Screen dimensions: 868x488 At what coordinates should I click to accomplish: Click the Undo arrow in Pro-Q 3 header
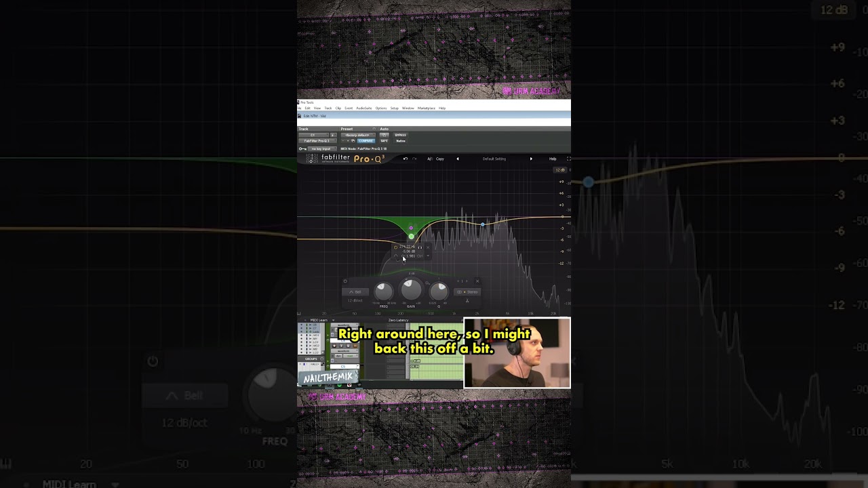point(406,159)
